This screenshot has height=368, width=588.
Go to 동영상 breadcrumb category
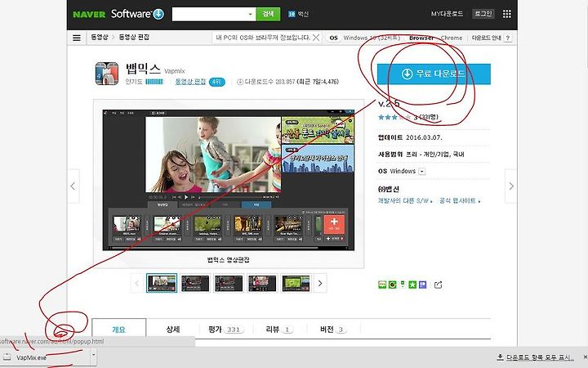pos(100,37)
